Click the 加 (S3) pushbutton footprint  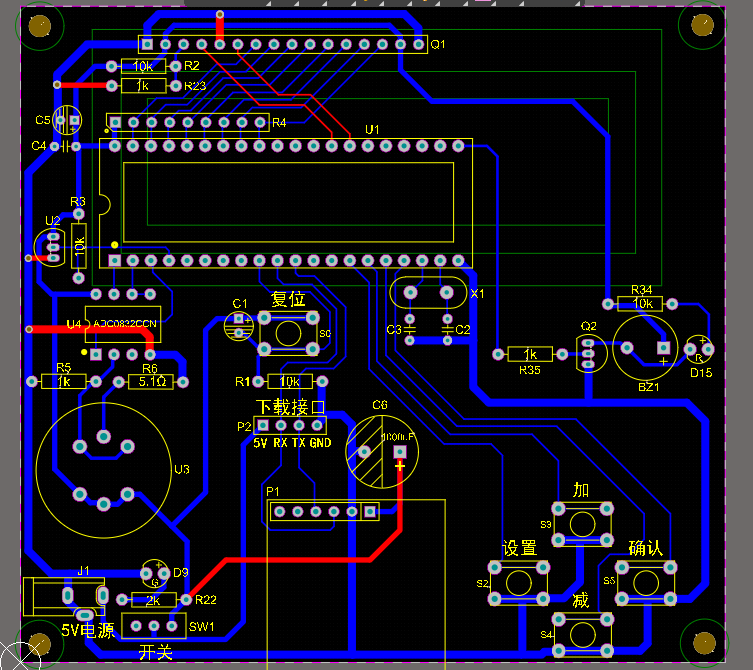pos(583,524)
